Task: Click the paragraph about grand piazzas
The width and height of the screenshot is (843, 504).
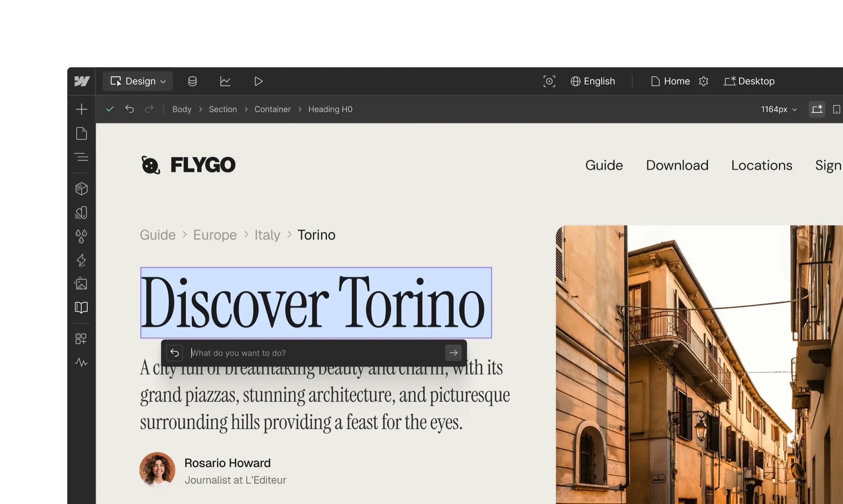Action: [x=325, y=395]
